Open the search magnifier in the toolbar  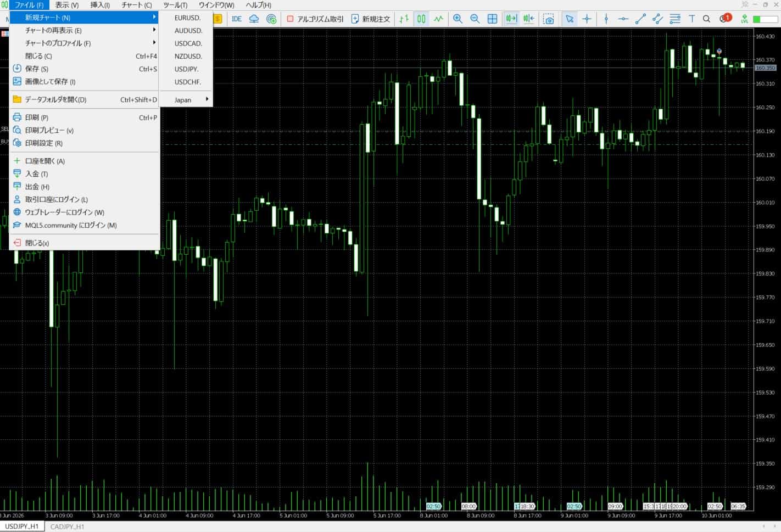[707, 19]
